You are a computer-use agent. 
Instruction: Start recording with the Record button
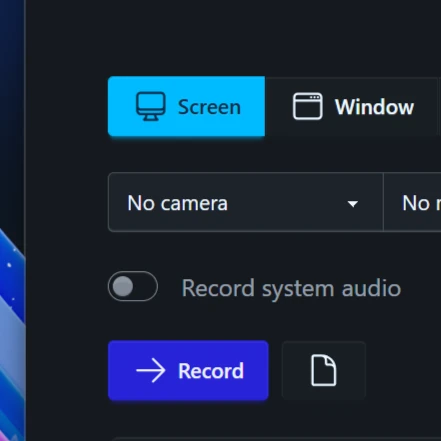[188, 370]
